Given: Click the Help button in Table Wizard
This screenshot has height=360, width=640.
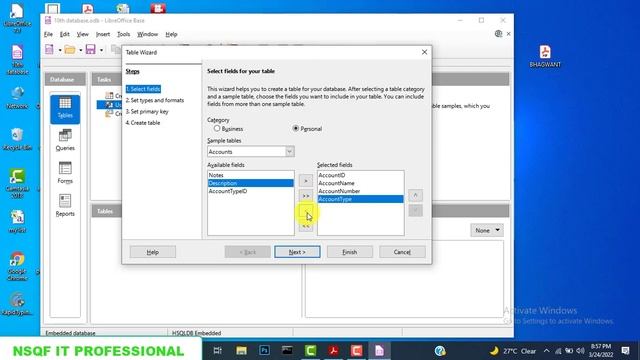Looking at the screenshot, I should [x=153, y=252].
